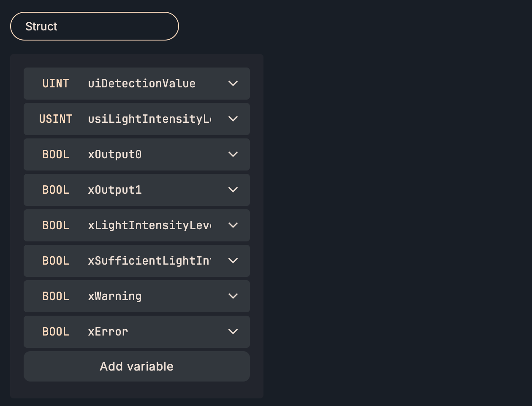Expand the usiLightIntensityLevel variable chevron
Screen dimensions: 532x406
[x=233, y=119]
